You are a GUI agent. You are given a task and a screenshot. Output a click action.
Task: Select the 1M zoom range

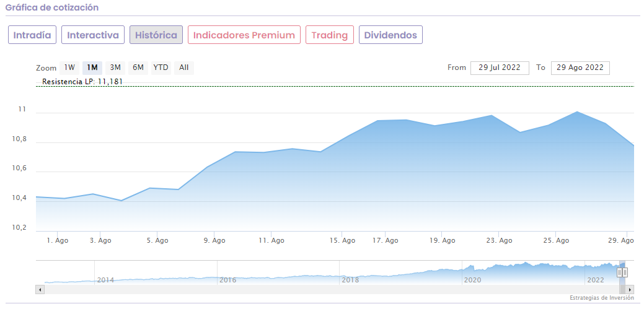pyautogui.click(x=92, y=67)
